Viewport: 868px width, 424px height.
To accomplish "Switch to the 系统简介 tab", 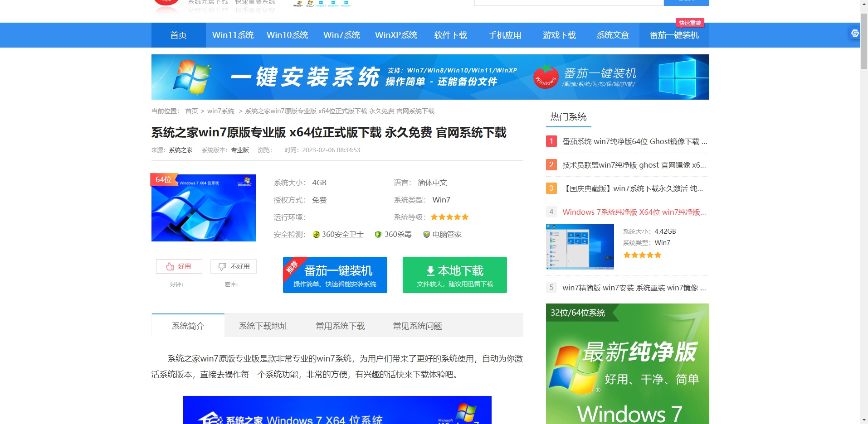I will point(188,326).
